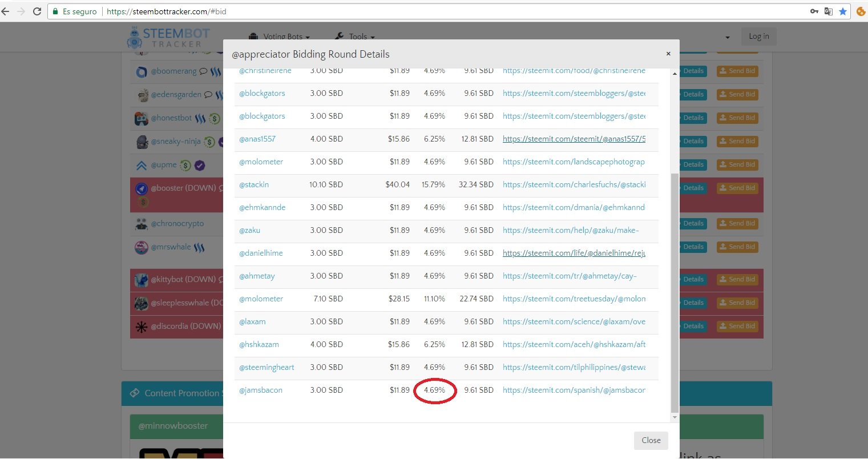Open steemit.com/life/@danielhime post link

click(x=574, y=253)
